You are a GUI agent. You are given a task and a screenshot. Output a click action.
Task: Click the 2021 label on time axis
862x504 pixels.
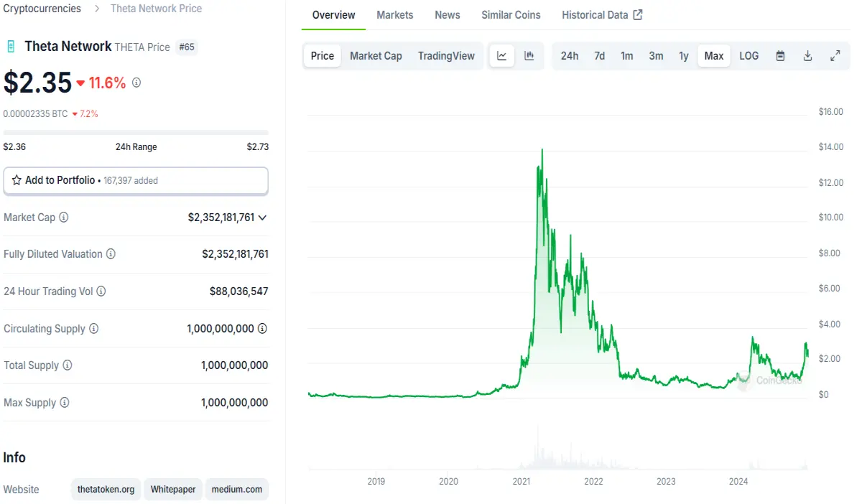pos(522,482)
